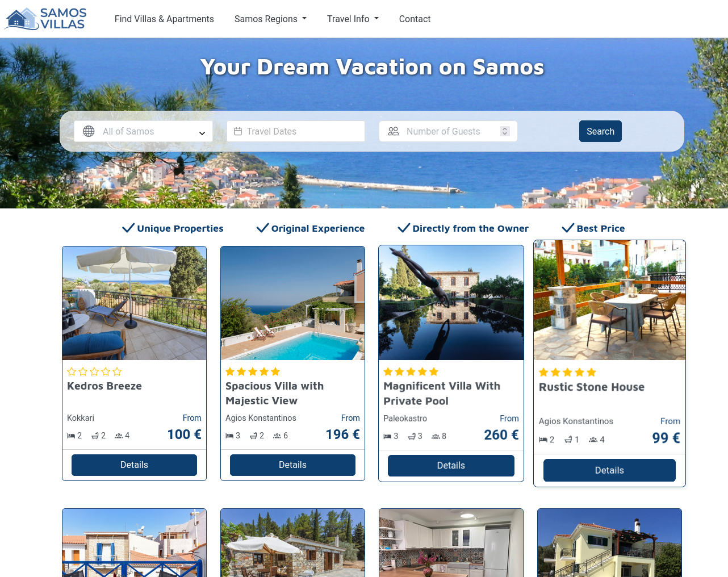Click guest capacity icon on Magnificent Villa card
This screenshot has height=577, width=728.
(x=436, y=436)
